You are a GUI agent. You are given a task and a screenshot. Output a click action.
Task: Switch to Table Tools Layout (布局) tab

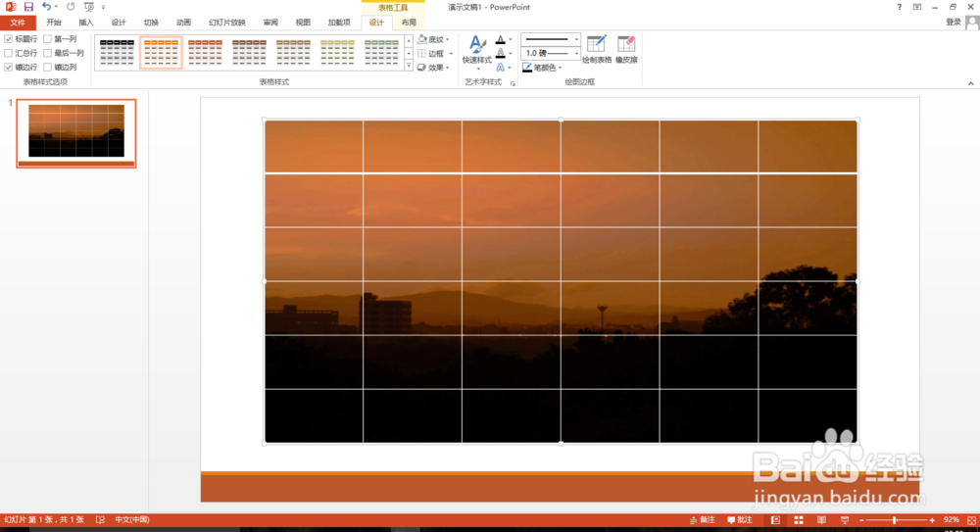pos(409,23)
